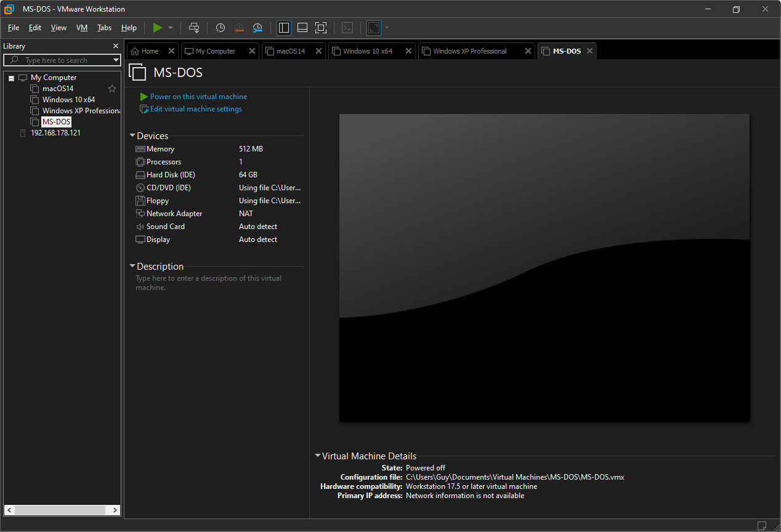
Task: Select macOS14 in the library tree
Action: coord(58,89)
